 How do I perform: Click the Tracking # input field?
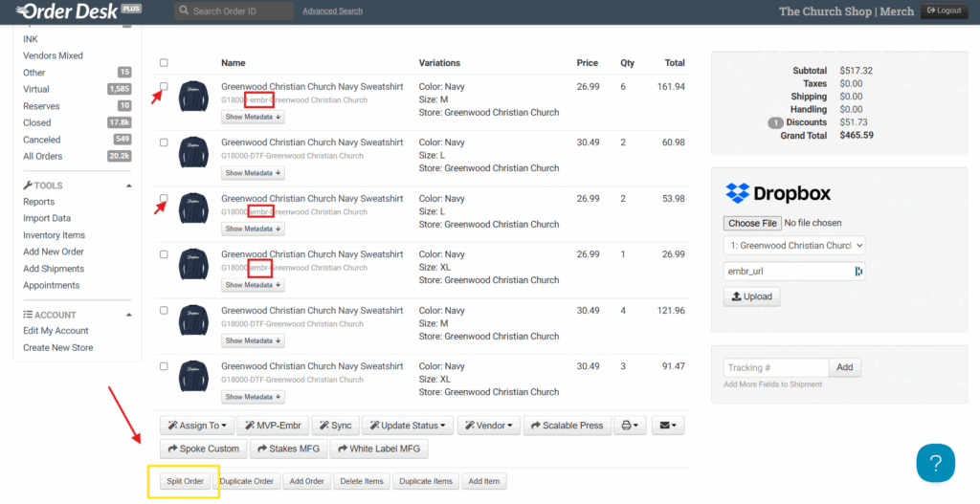pos(776,367)
